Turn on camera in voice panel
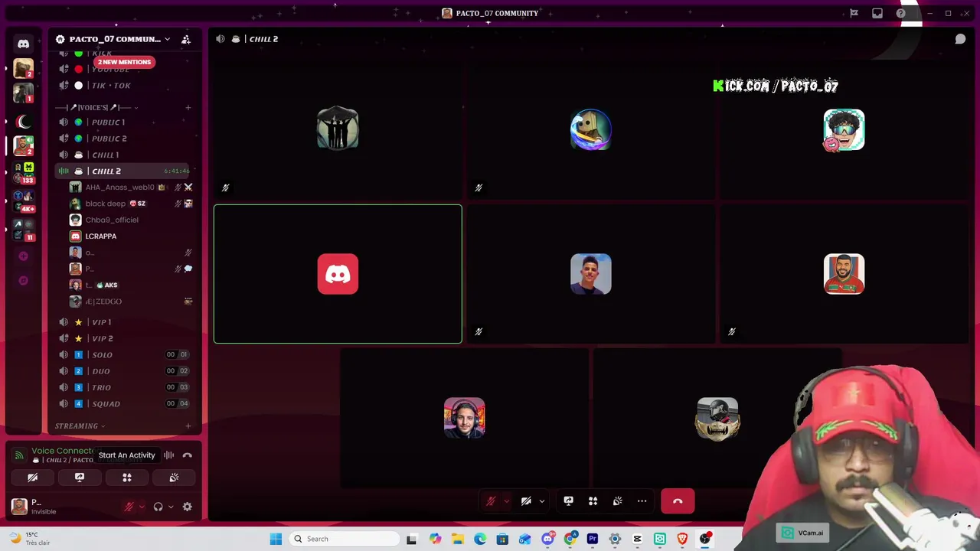This screenshot has width=980, height=551. [32, 478]
